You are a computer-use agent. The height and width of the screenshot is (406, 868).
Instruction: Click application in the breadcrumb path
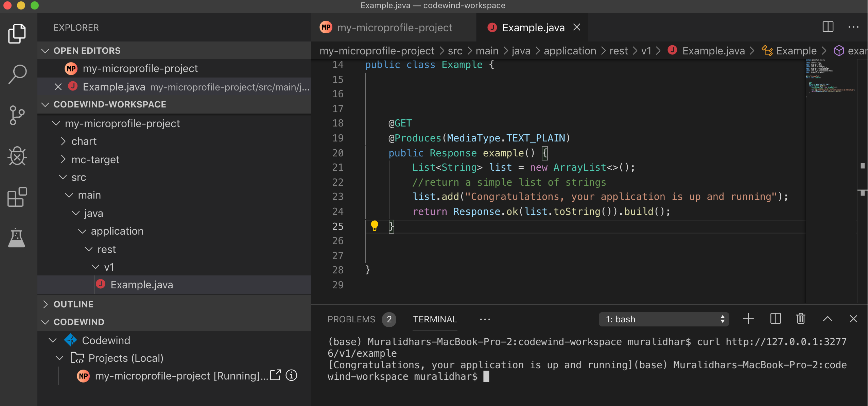pyautogui.click(x=570, y=51)
